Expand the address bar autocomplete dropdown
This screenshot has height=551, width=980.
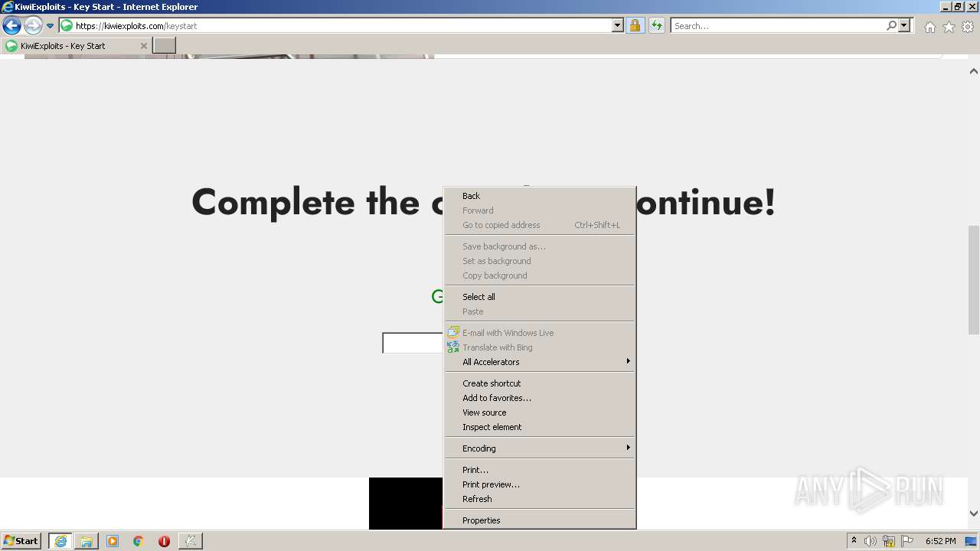(618, 26)
